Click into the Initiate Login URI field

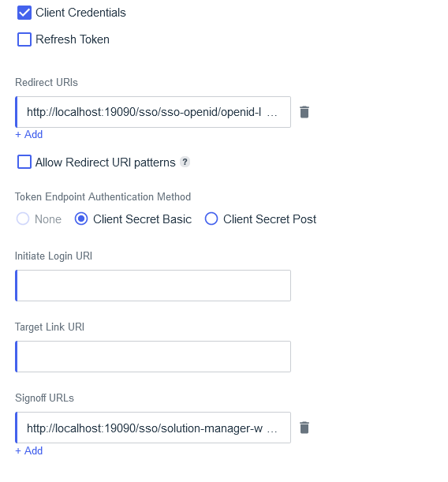click(153, 286)
